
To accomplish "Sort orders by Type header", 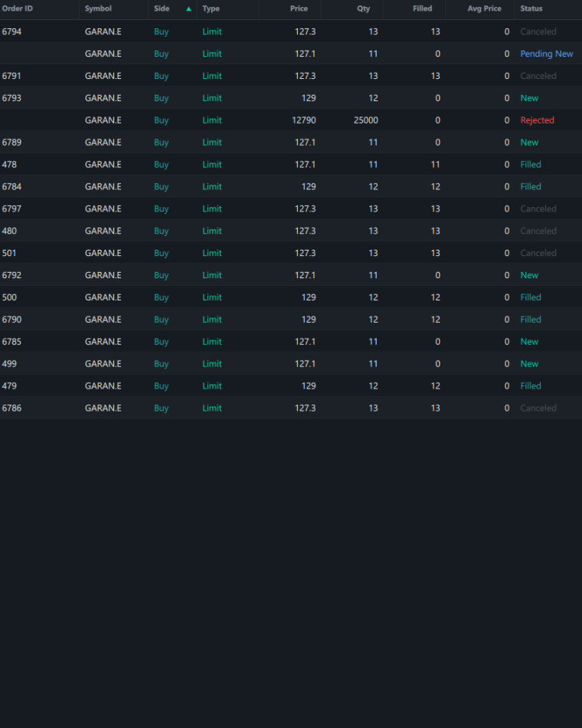I will pos(211,8).
